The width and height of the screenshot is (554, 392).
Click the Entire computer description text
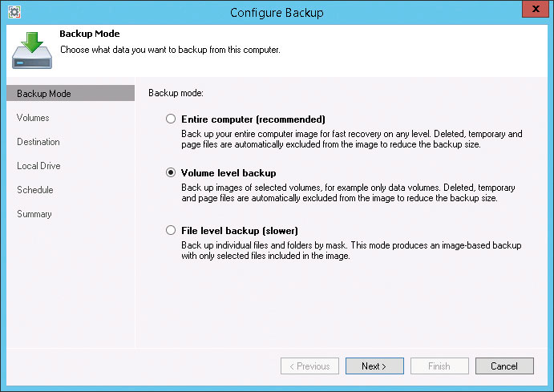click(x=351, y=139)
